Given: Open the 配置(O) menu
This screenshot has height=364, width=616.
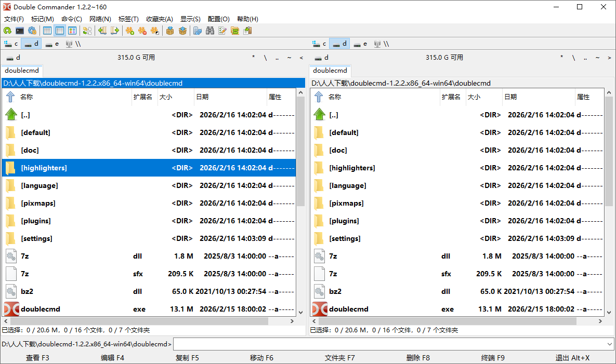Looking at the screenshot, I should coord(218,19).
